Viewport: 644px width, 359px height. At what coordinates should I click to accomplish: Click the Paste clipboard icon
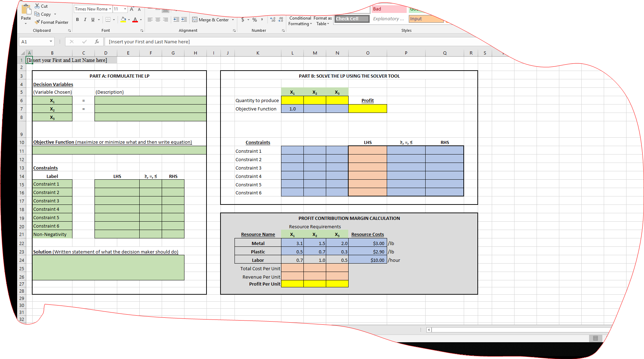pyautogui.click(x=26, y=10)
